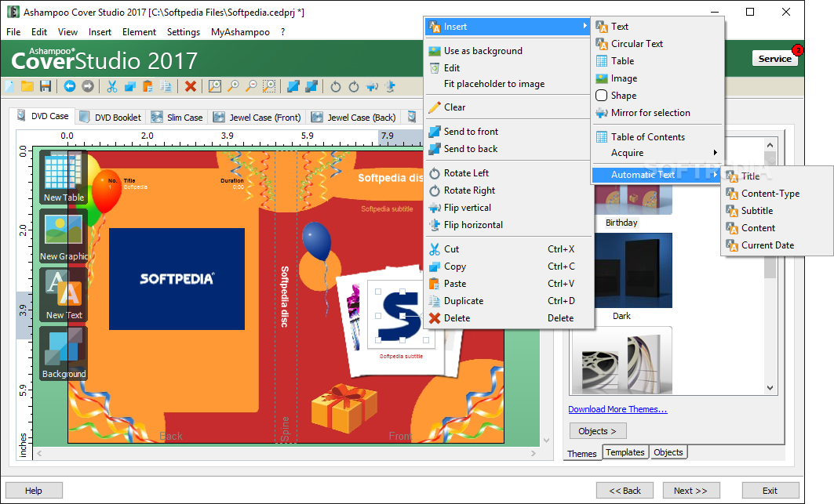
Task: Open the Templates tab
Action: tap(625, 452)
